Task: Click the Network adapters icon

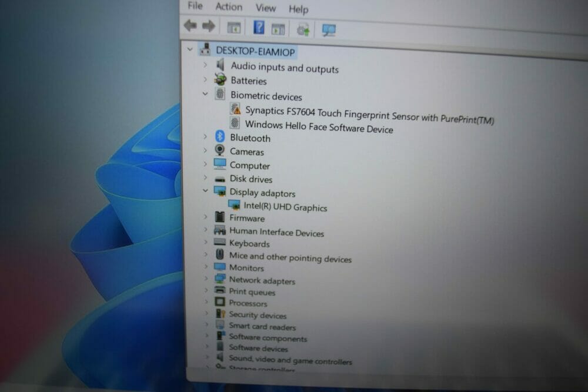Action: [220, 279]
